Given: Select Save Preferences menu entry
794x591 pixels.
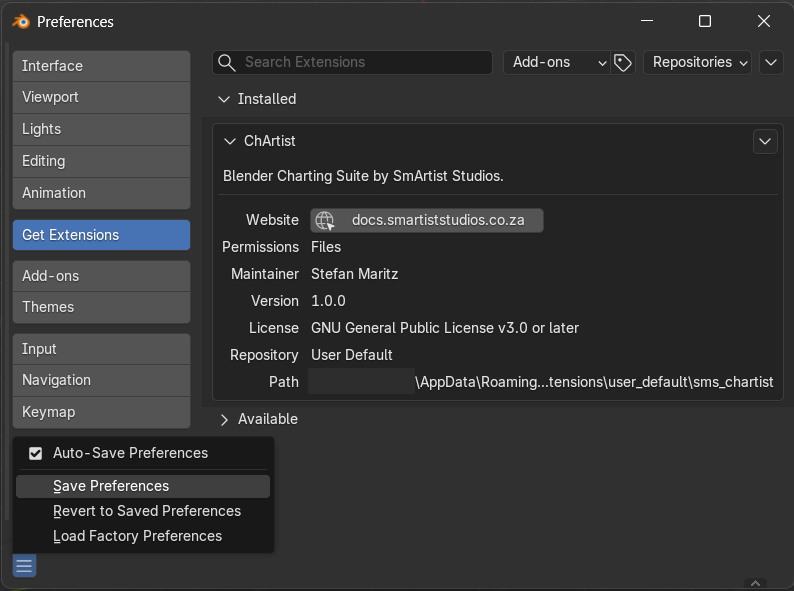Looking at the screenshot, I should (x=143, y=486).
